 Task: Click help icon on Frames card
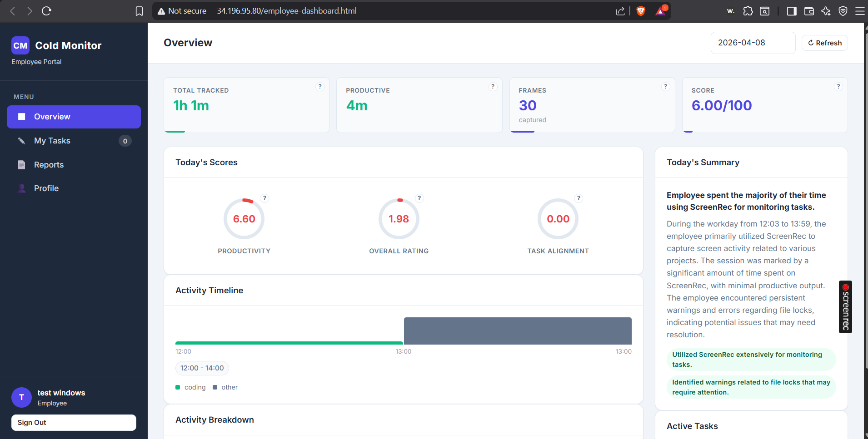pos(666,87)
